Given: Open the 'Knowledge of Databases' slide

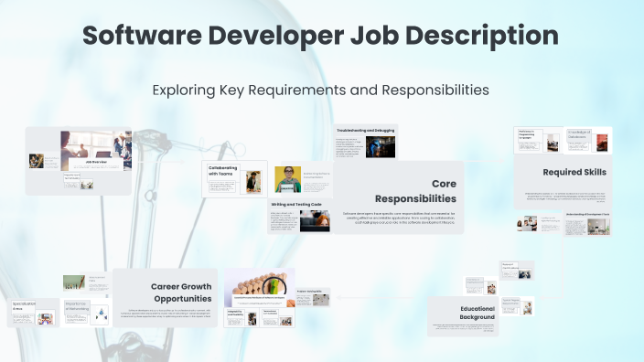Looking at the screenshot, I should (587, 141).
